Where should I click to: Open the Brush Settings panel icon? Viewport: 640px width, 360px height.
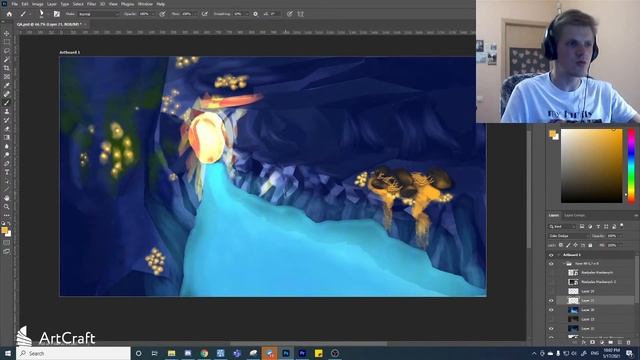[x=57, y=14]
